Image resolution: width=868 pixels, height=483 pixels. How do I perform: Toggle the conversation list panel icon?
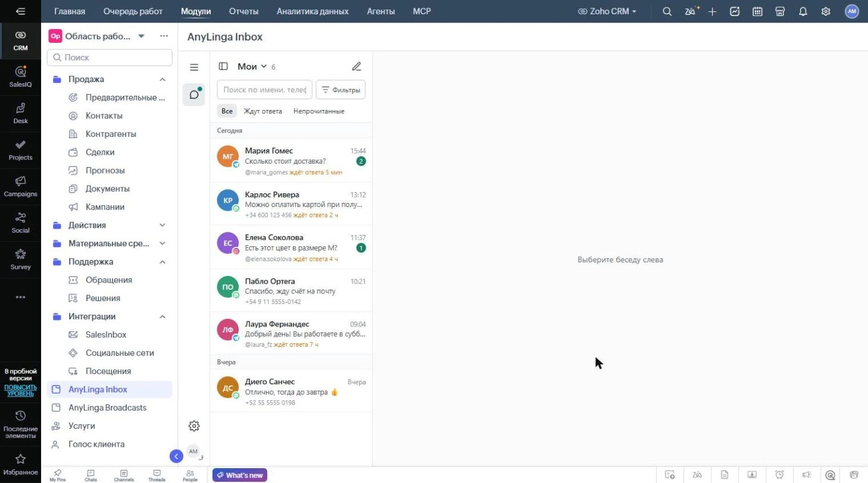pyautogui.click(x=223, y=67)
